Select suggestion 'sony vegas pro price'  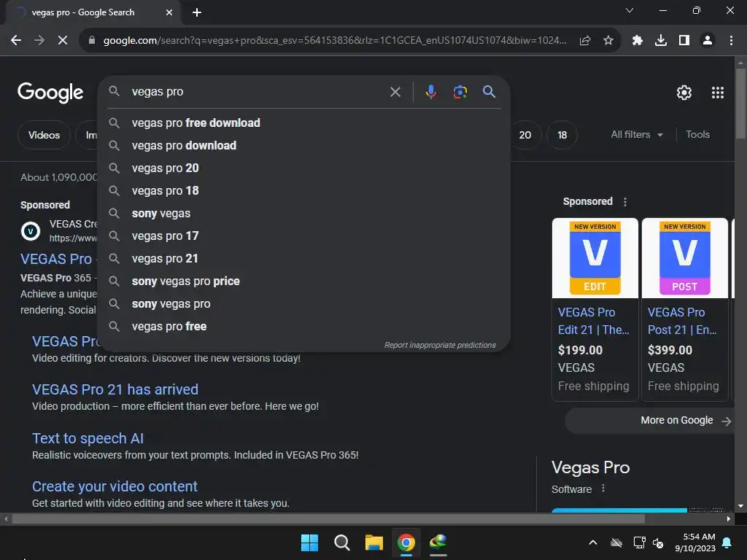303,281
